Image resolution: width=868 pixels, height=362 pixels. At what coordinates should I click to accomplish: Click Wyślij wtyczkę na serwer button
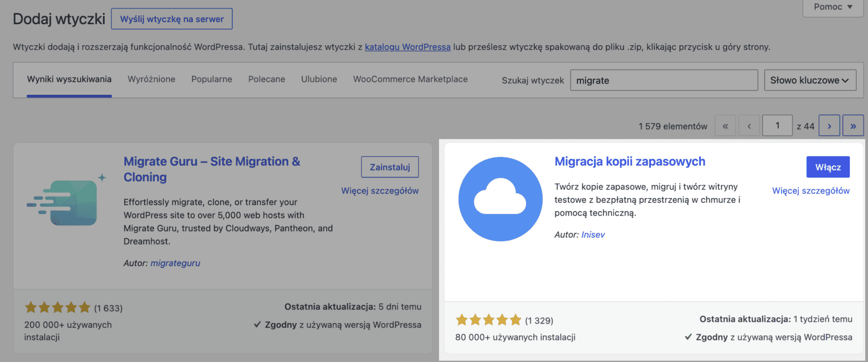pyautogui.click(x=172, y=19)
